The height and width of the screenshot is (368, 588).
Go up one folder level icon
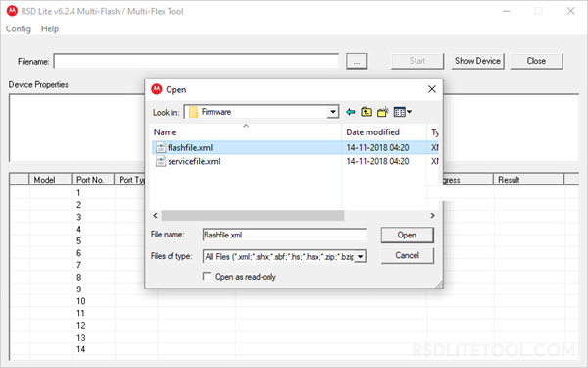[367, 112]
